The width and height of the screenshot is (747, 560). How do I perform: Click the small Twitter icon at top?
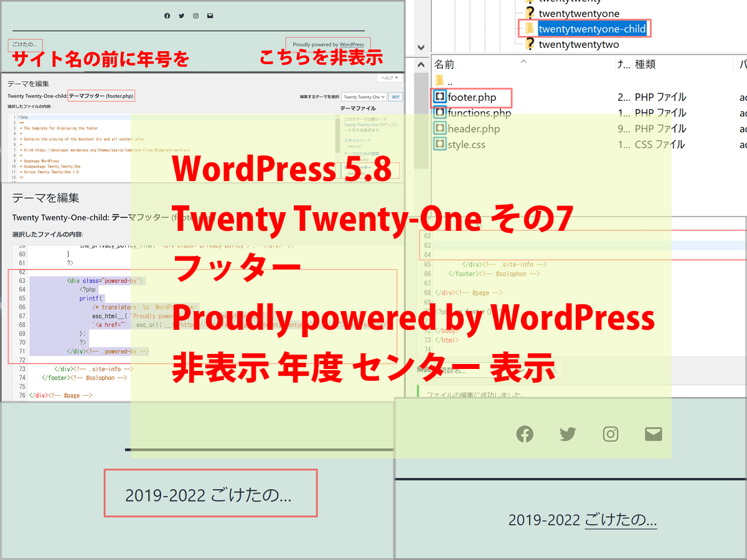point(181,16)
